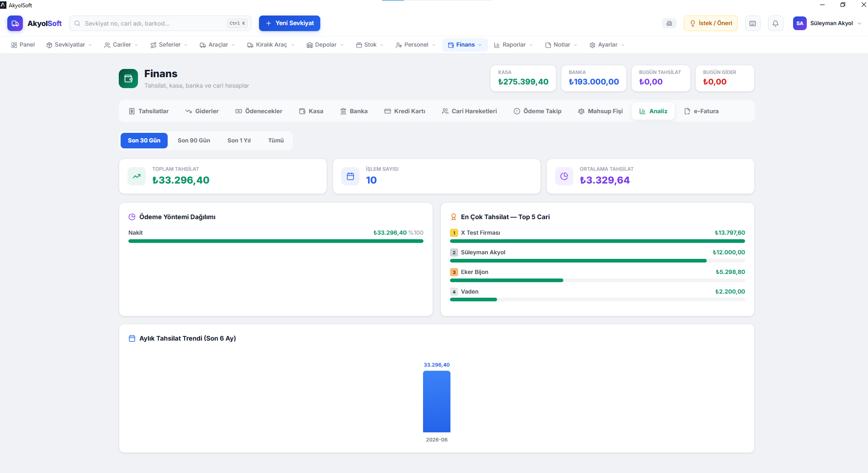This screenshot has height=473, width=868.
Task: Expand the Stok dropdown
Action: 370,45
